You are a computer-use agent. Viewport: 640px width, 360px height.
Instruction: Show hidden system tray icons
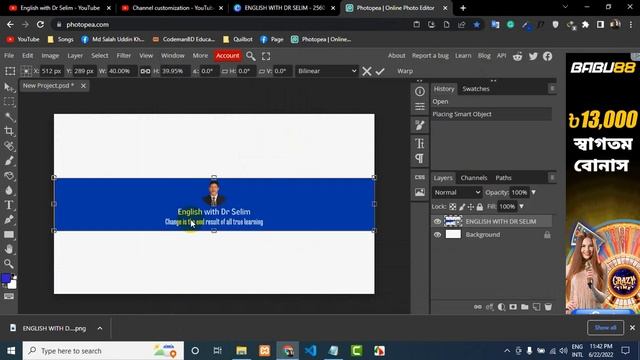point(507,351)
